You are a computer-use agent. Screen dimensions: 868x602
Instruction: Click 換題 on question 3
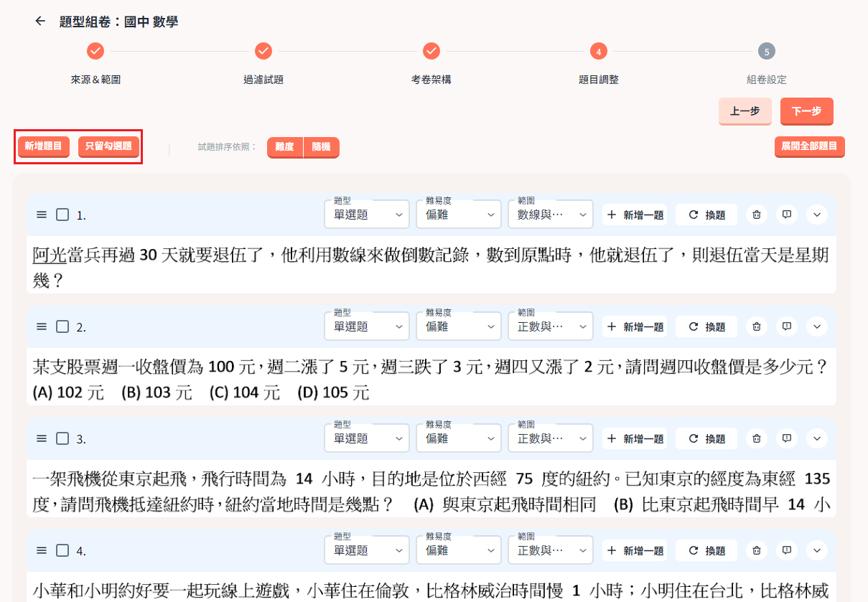(706, 438)
